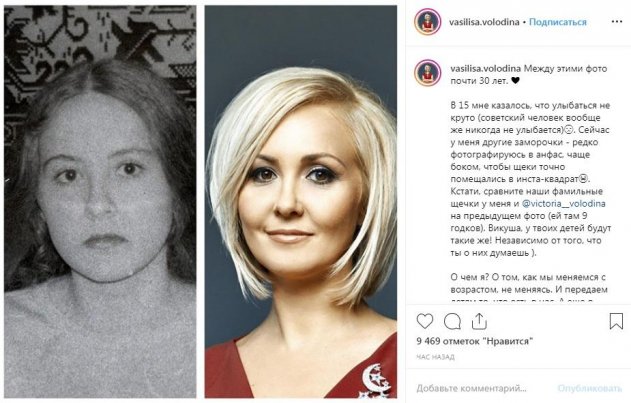Open the @victoria__volodina mention link
Image resolution: width=631 pixels, height=403 pixels.
pyautogui.click(x=563, y=204)
